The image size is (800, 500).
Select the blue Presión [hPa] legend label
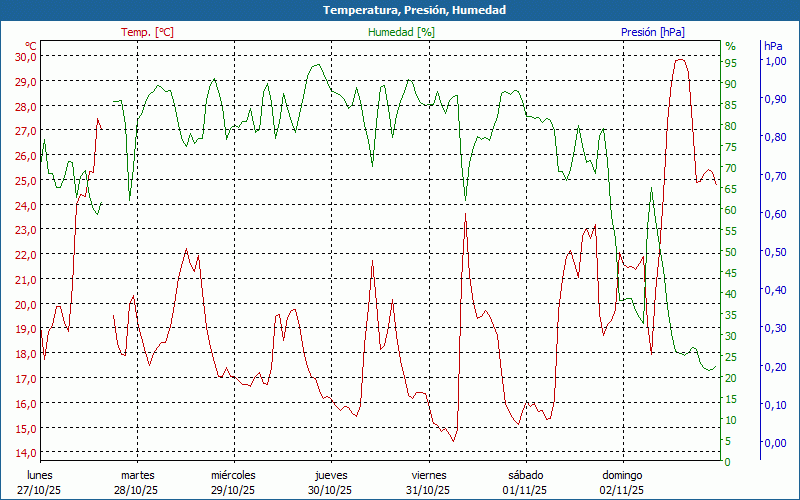click(x=652, y=32)
